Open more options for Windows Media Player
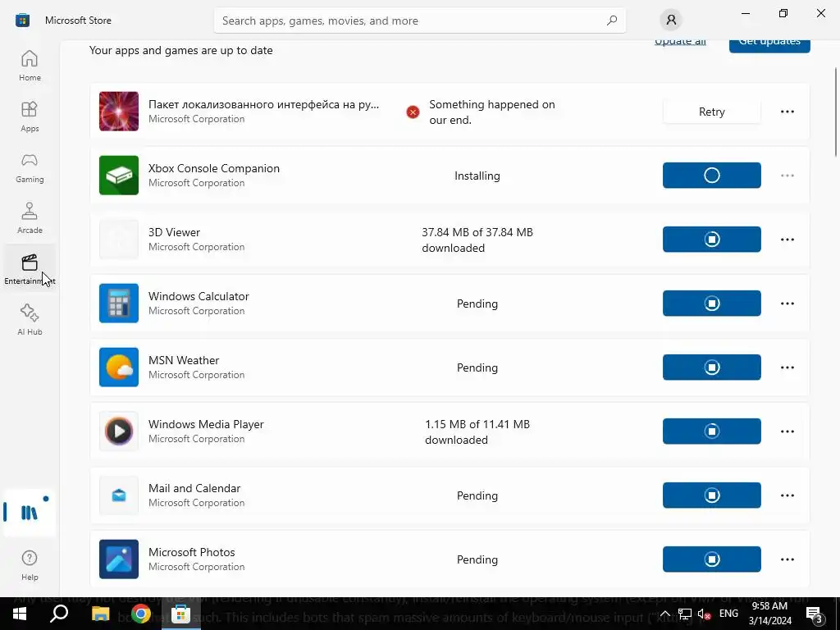Screen dimensions: 840x630 [787, 431]
